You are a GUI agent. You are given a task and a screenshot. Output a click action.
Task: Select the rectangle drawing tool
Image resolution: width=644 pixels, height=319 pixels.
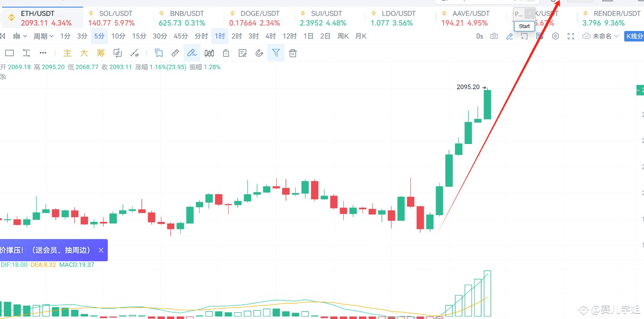point(9,53)
